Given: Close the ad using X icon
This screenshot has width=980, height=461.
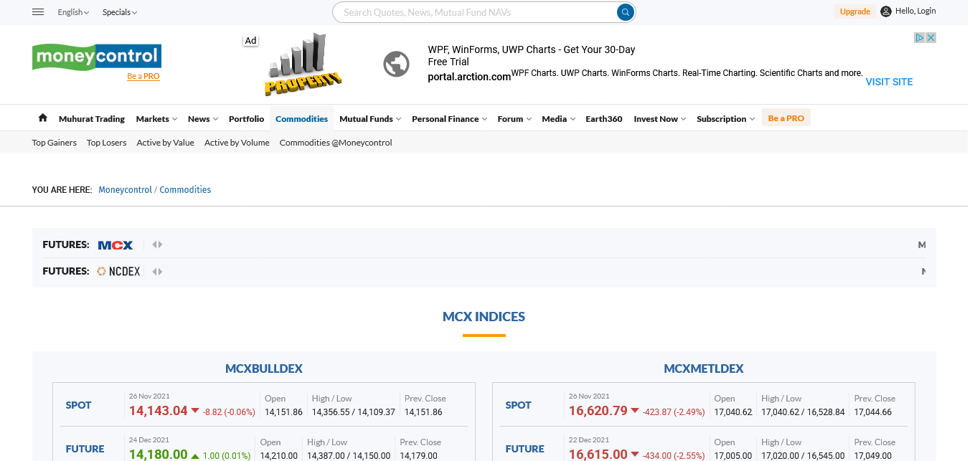Looking at the screenshot, I should tap(931, 38).
